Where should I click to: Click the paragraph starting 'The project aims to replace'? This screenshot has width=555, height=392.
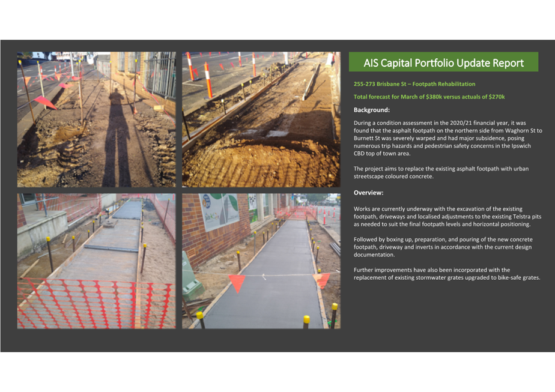tap(441, 172)
